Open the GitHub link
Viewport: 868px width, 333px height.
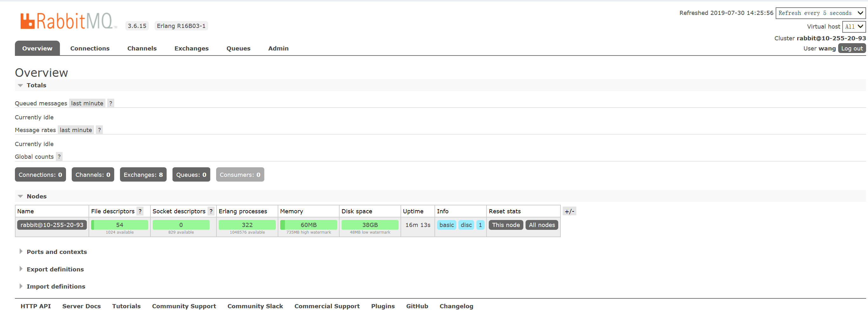(x=417, y=306)
